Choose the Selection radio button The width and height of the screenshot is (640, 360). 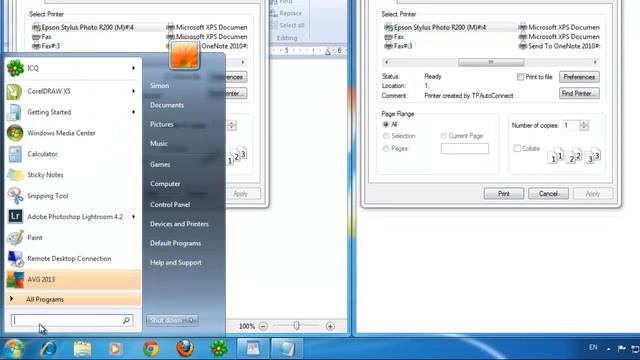386,136
